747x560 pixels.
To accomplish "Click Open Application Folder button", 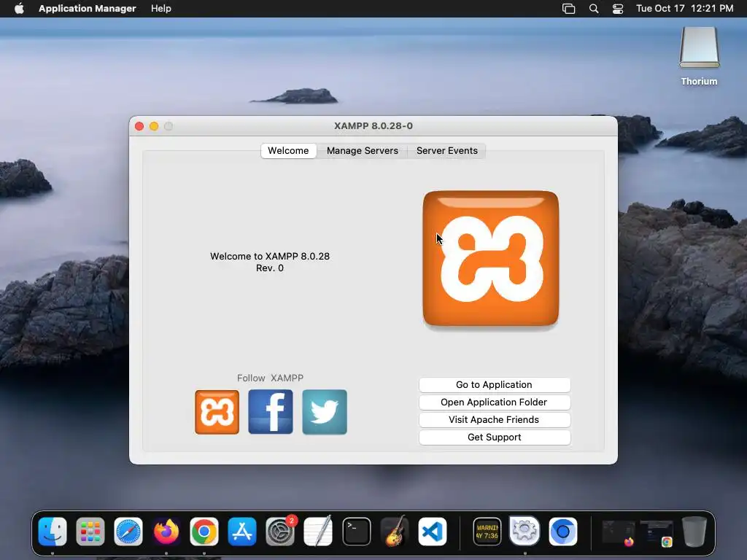I will point(494,402).
